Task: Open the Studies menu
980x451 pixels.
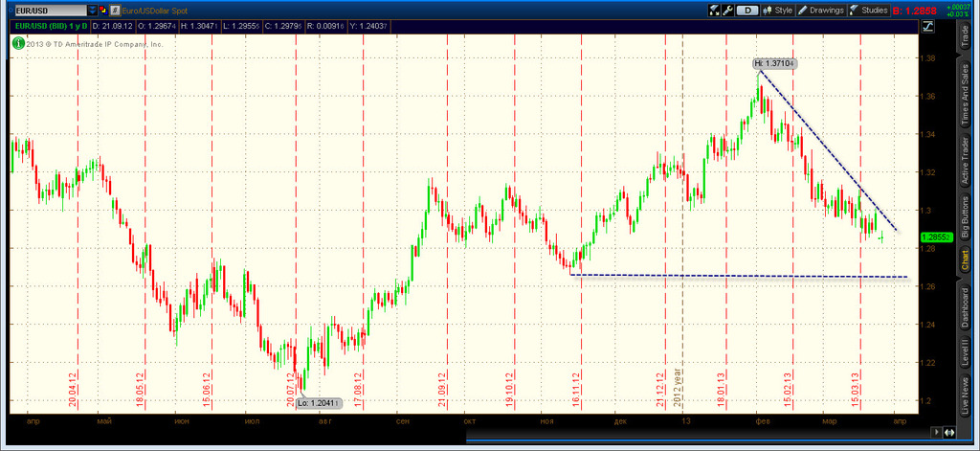Action: (x=869, y=11)
